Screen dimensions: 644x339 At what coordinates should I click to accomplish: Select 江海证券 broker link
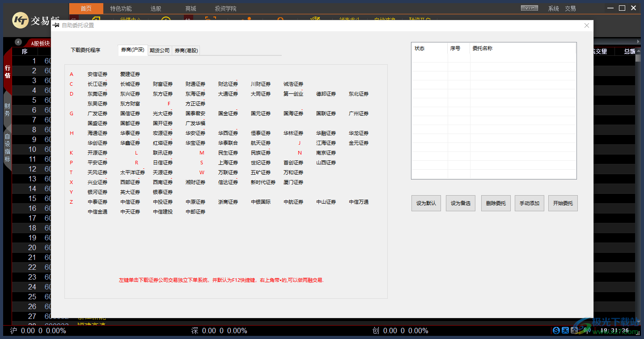coord(326,143)
